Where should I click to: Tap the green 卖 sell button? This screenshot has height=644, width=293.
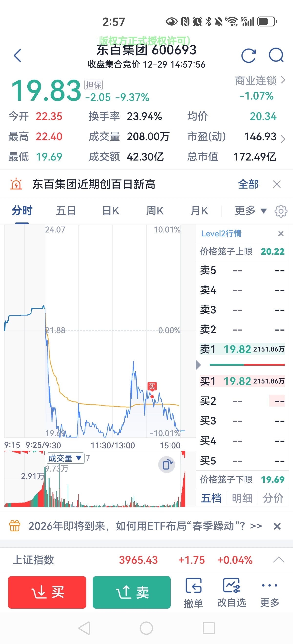click(x=132, y=592)
